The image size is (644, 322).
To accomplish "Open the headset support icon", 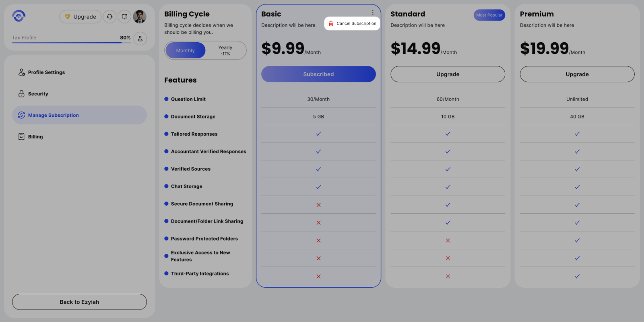I will click(x=109, y=17).
